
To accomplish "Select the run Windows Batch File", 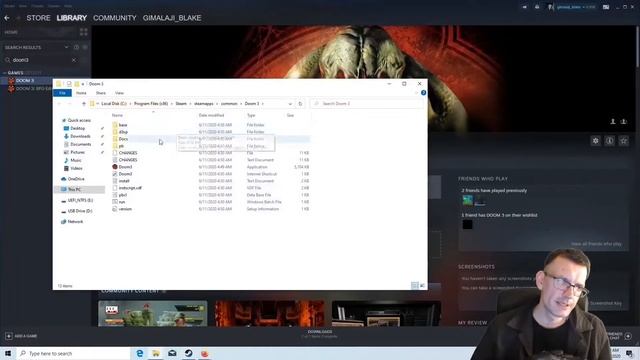I will pyautogui.click(x=122, y=202).
